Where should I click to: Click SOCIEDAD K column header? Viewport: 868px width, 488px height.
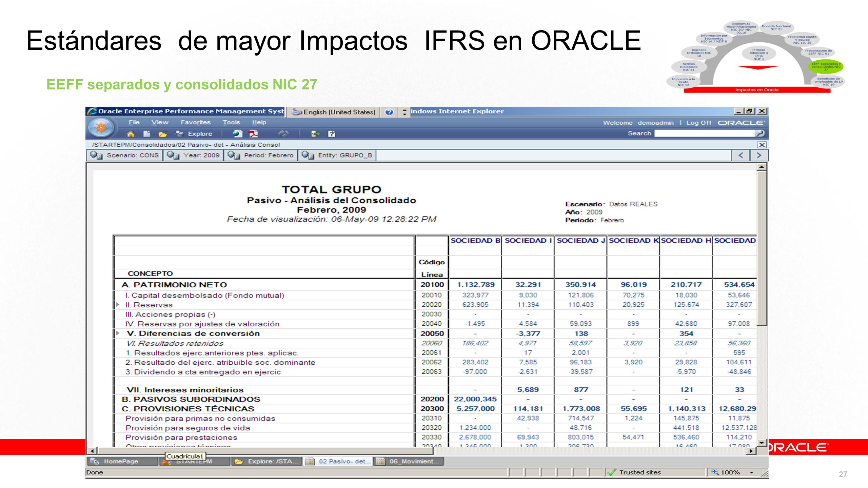pos(634,241)
